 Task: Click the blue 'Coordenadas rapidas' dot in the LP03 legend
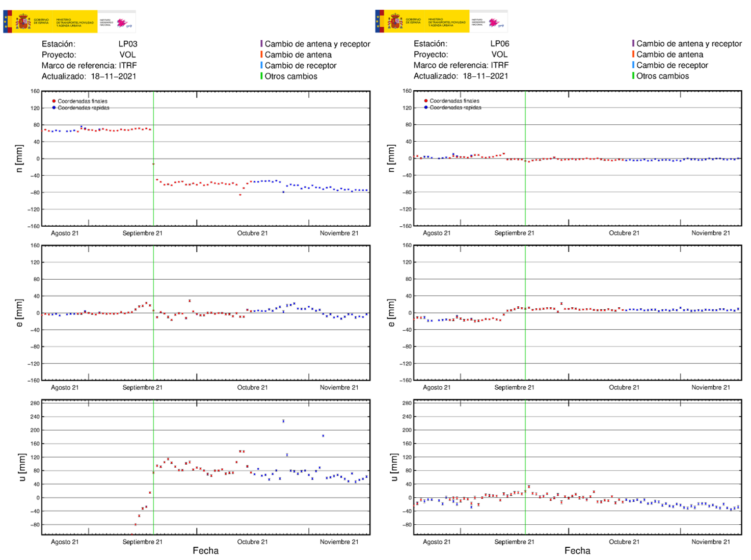pyautogui.click(x=54, y=108)
